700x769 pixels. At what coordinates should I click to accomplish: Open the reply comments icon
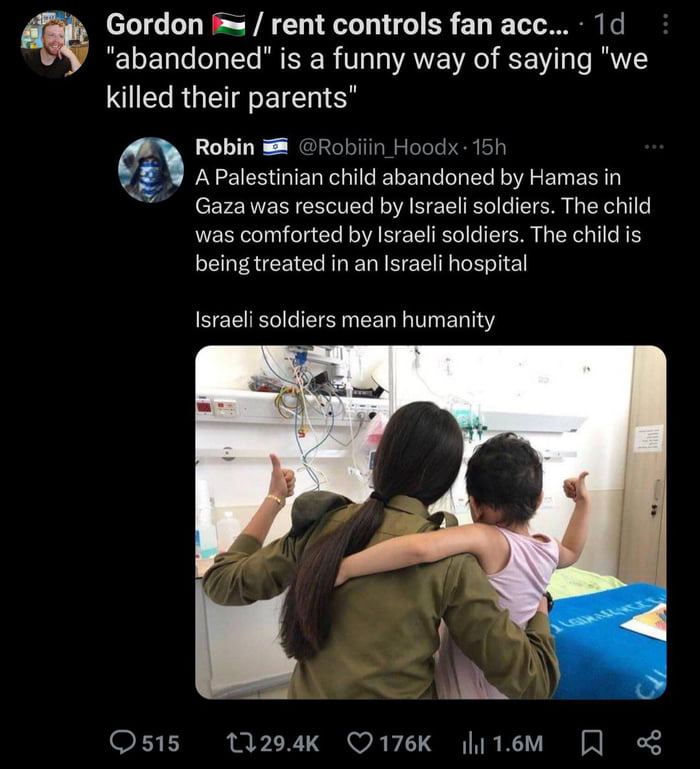122,743
